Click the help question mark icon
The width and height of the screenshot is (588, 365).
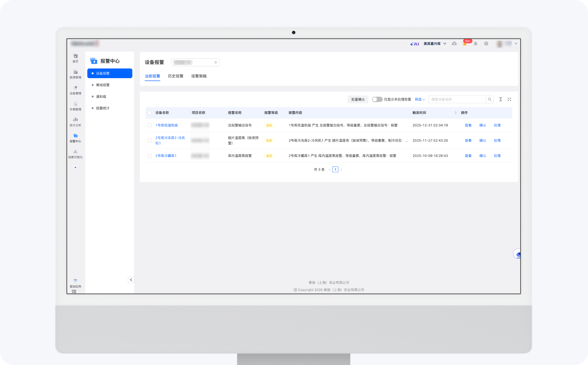(486, 44)
